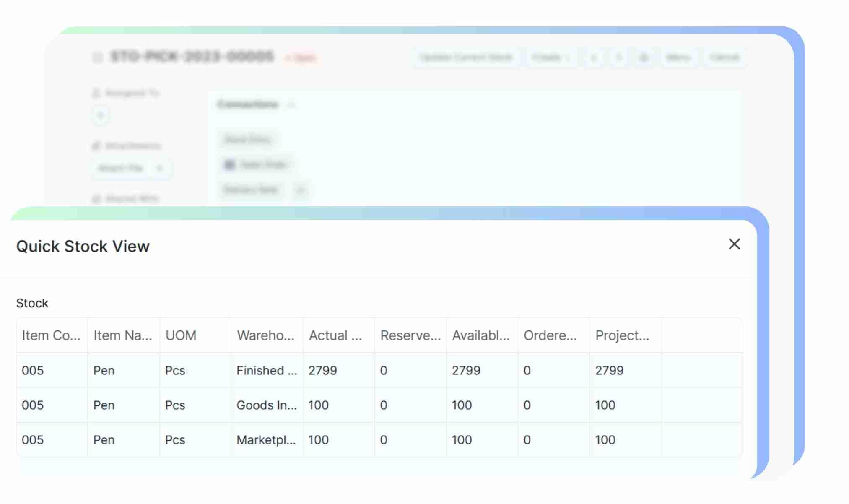Select the Goods In warehouse cell
This screenshot has width=849, height=504.
point(266,405)
